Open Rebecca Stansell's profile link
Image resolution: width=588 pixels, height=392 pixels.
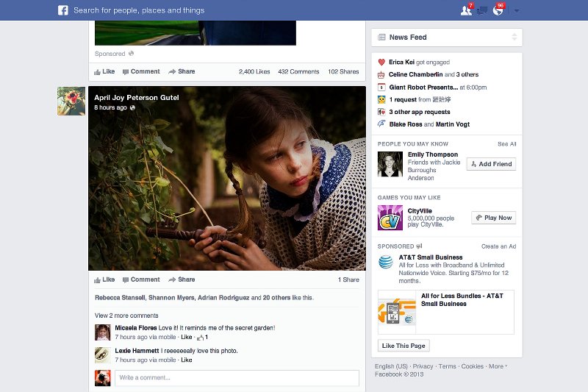click(120, 297)
